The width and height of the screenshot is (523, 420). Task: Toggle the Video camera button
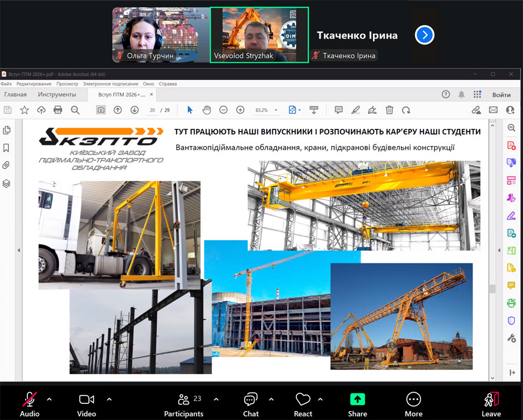click(x=86, y=404)
